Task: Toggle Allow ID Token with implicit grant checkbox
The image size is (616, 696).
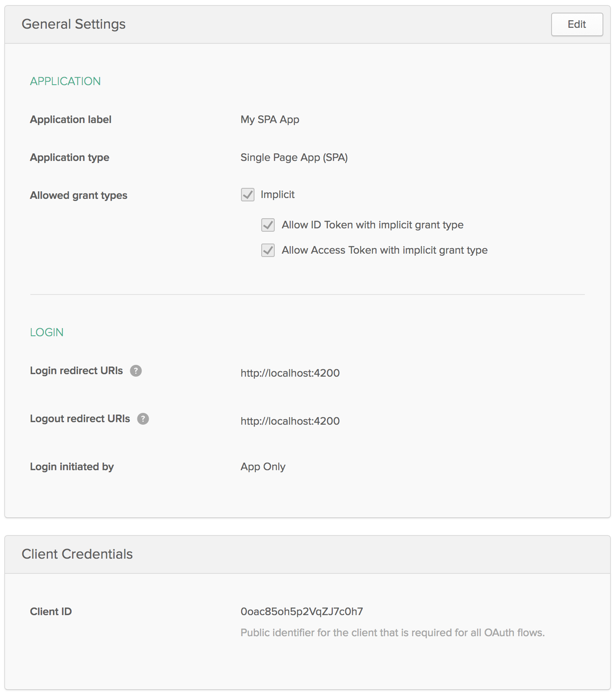Action: (268, 225)
